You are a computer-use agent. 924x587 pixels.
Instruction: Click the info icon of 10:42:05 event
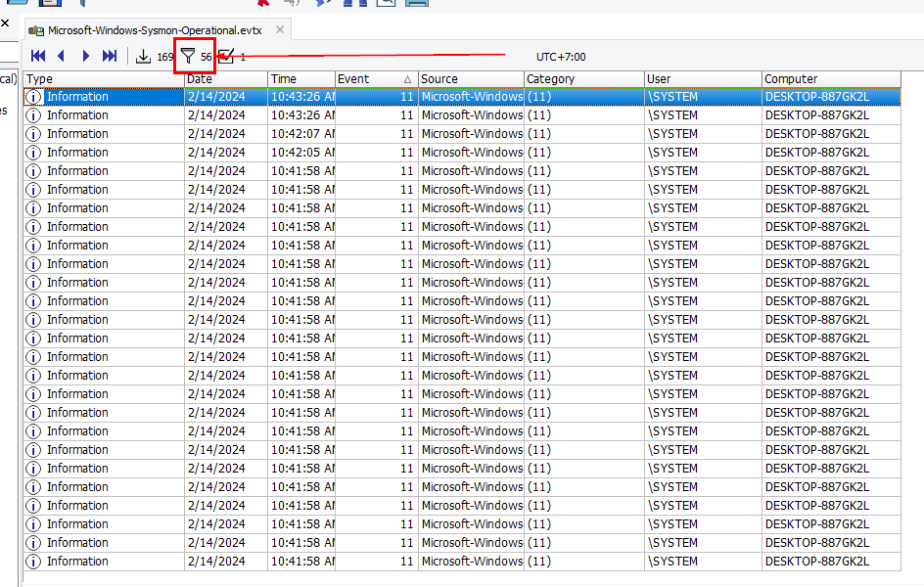34,153
